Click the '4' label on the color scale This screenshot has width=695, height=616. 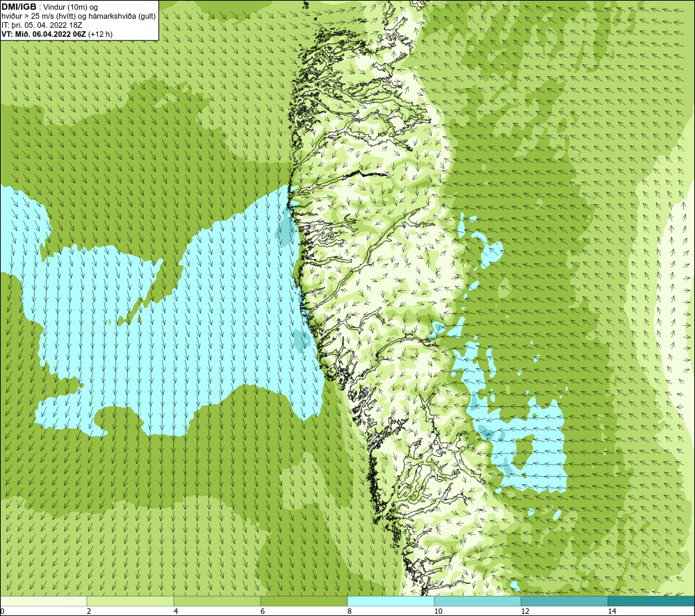pos(176,611)
